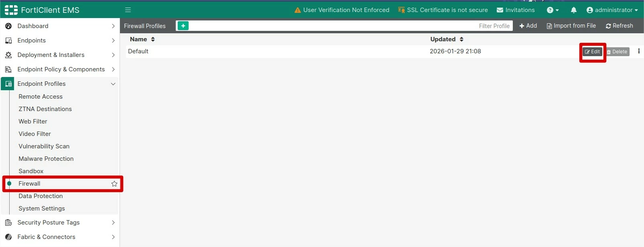Viewport: 644px width, 247px height.
Task: Delete the Default firewall profile
Action: 618,52
